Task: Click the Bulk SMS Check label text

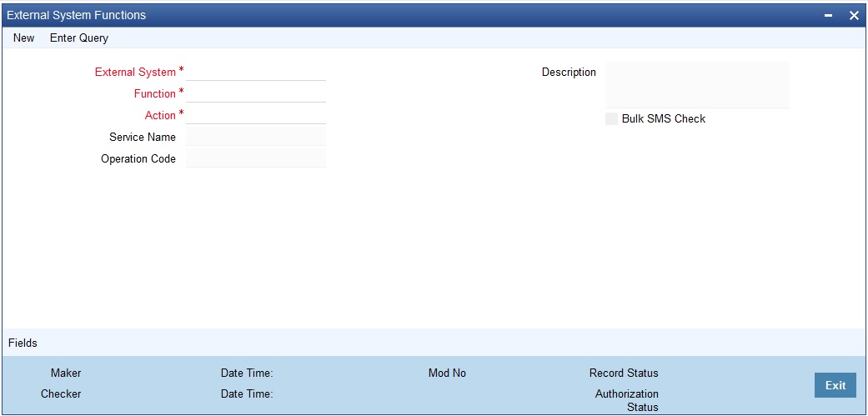Action: pos(664,118)
